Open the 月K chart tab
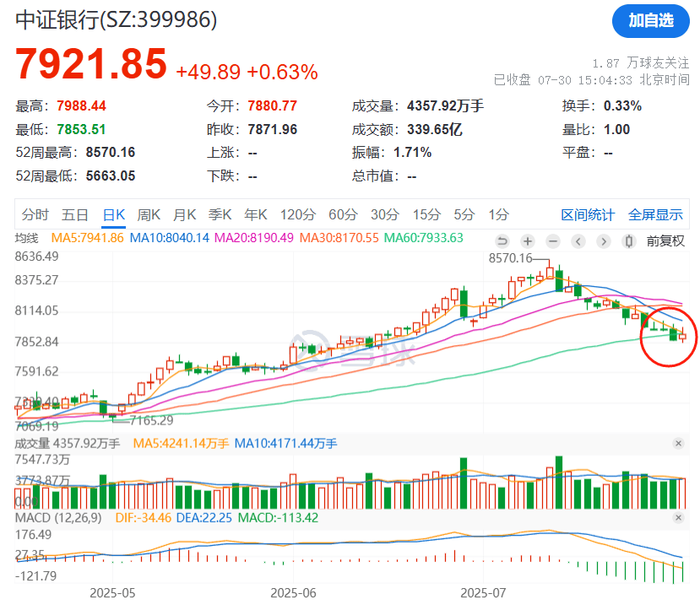The width and height of the screenshot is (700, 605). click(x=184, y=214)
